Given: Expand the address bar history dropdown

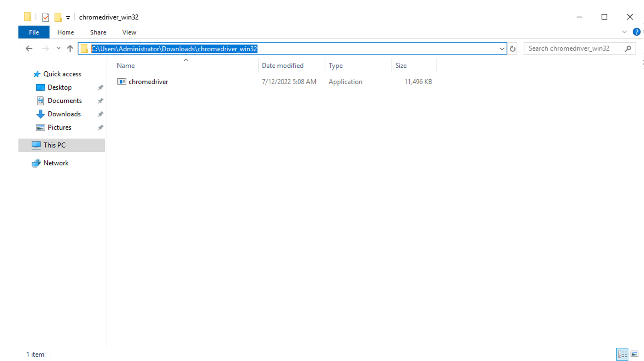Looking at the screenshot, I should 502,49.
